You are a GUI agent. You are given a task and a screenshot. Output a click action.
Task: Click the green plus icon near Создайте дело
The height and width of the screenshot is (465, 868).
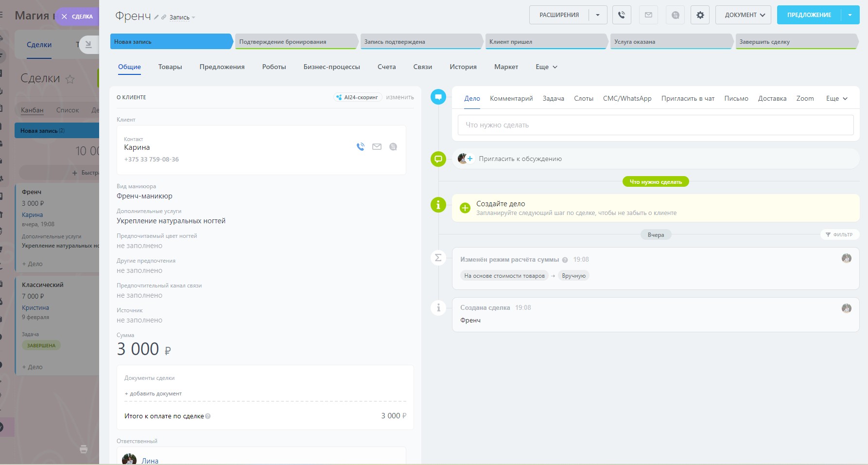click(x=465, y=208)
